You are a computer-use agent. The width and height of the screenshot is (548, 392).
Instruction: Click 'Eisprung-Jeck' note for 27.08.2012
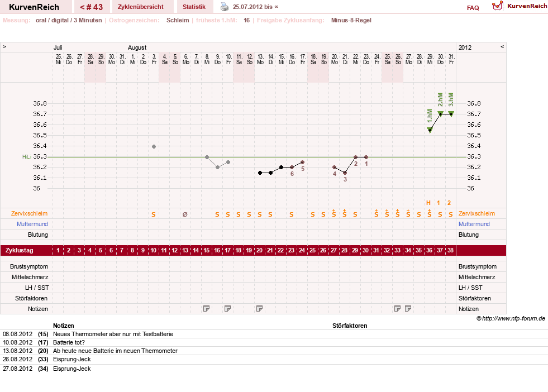click(x=72, y=369)
